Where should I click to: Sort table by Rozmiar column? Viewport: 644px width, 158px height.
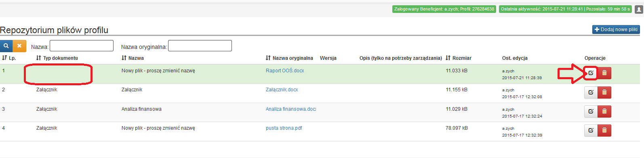459,58
